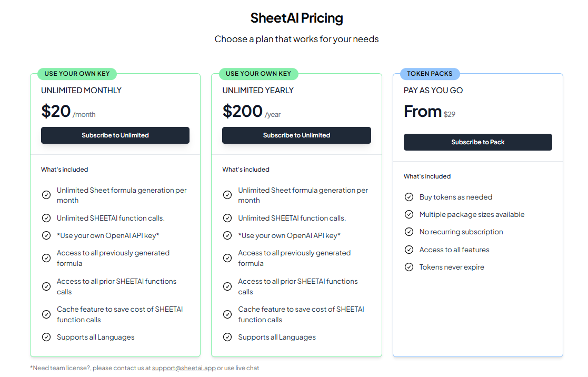Click checkmark icon beside Pay As You Go 'Access to all features'
588x377 pixels.
[x=409, y=250]
